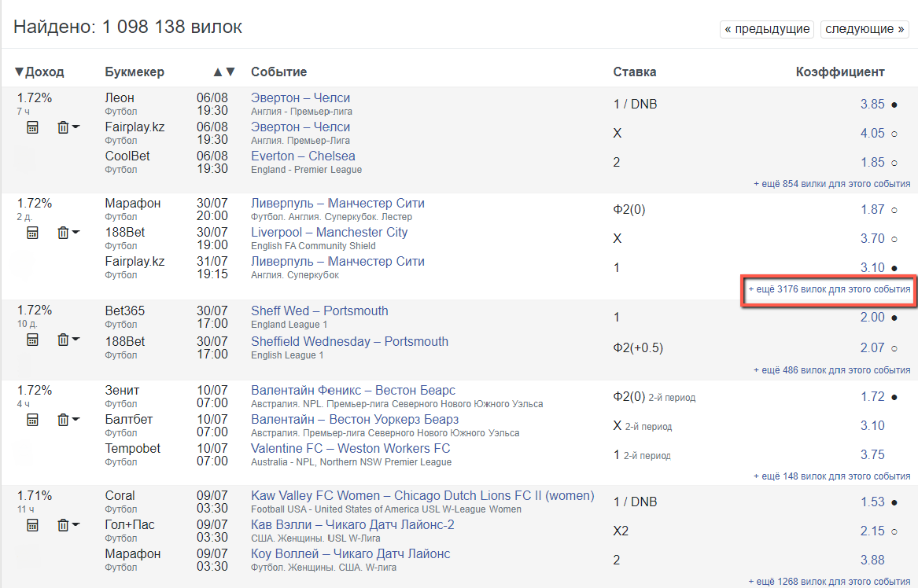The image size is (918, 588).
Task: Open the Sheff Wed – Portsmouth link
Action: [319, 311]
